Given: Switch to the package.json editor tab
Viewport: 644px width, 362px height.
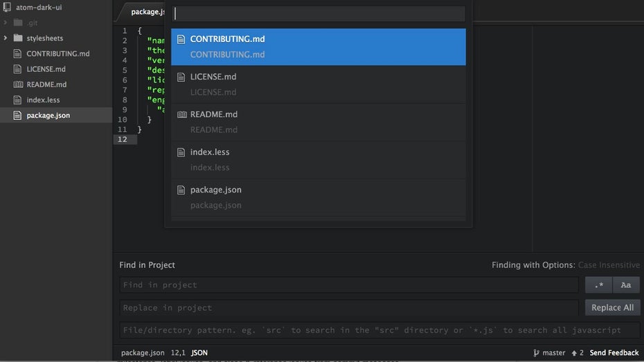Looking at the screenshot, I should click(147, 12).
